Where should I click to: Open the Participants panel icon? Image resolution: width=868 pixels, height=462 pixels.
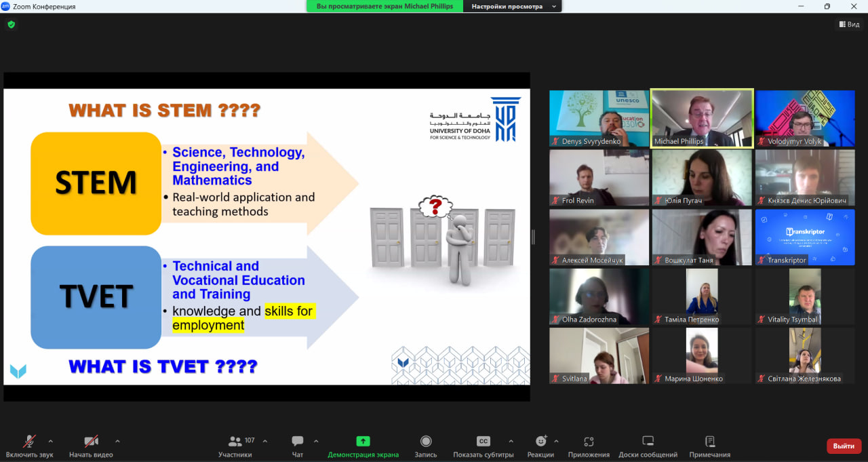235,442
